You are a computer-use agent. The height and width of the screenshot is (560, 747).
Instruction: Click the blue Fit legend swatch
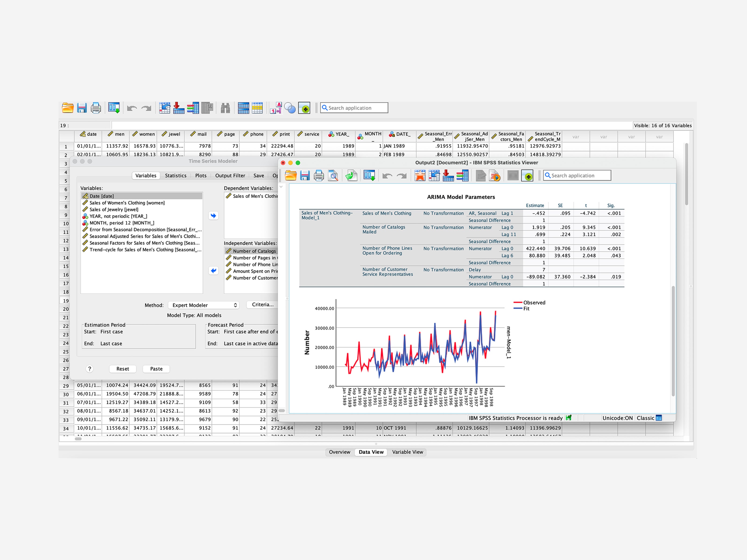tap(518, 308)
